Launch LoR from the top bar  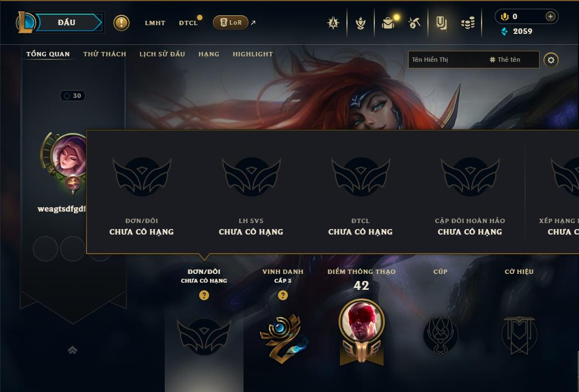(230, 22)
